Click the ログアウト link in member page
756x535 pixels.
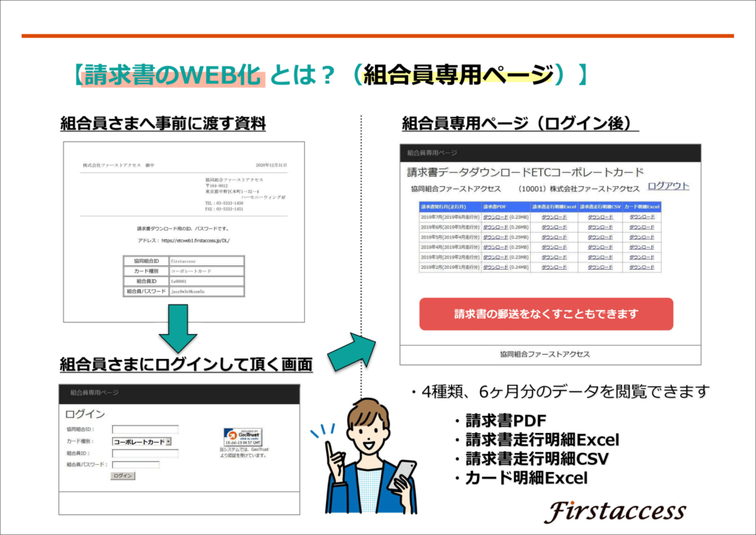tap(668, 186)
